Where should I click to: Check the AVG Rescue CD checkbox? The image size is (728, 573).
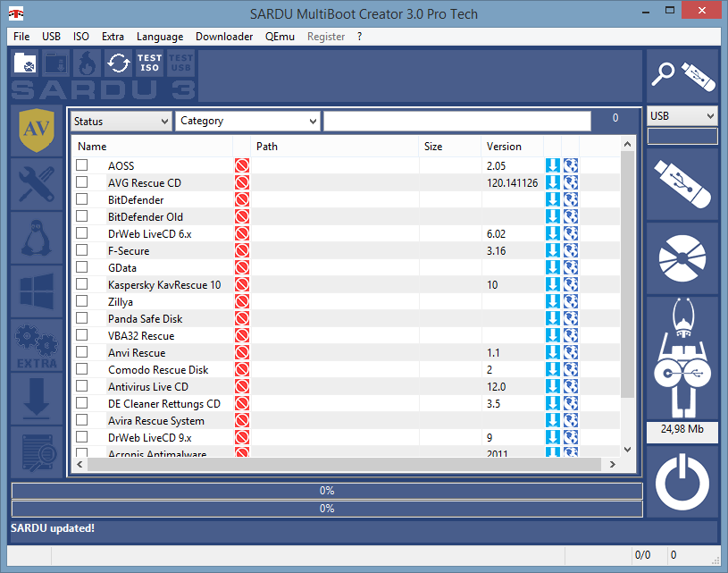(x=81, y=182)
